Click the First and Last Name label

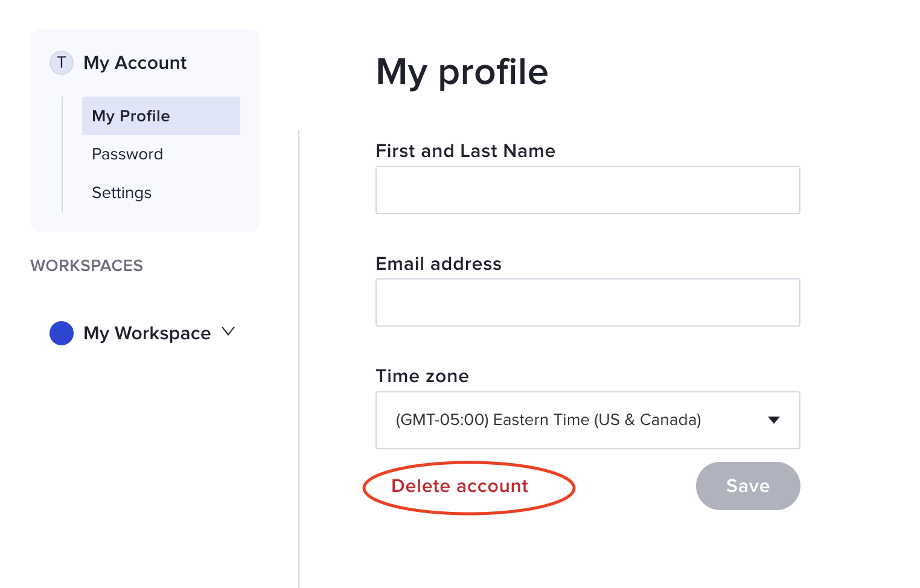[x=465, y=151]
